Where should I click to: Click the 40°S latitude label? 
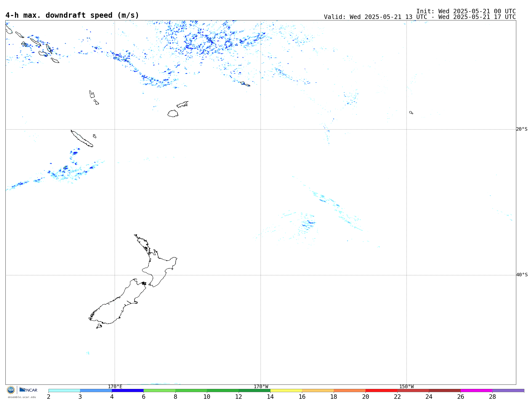click(522, 275)
